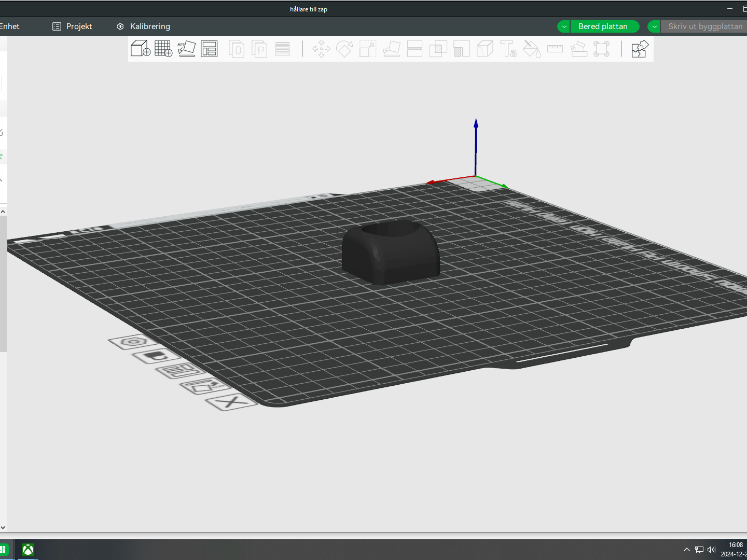Click Skriv ut byggplattan button
Screen dimensions: 747x560
tap(704, 26)
